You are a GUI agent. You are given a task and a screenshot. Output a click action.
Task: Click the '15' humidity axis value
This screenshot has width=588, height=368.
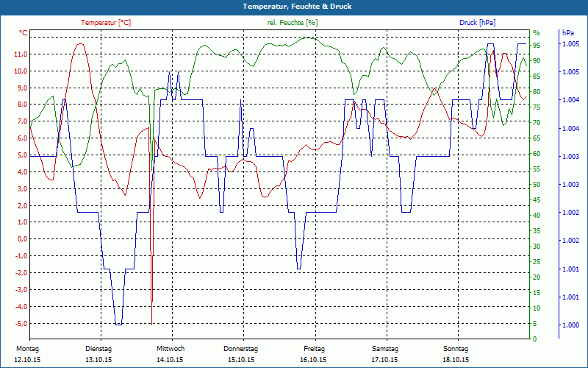537,293
